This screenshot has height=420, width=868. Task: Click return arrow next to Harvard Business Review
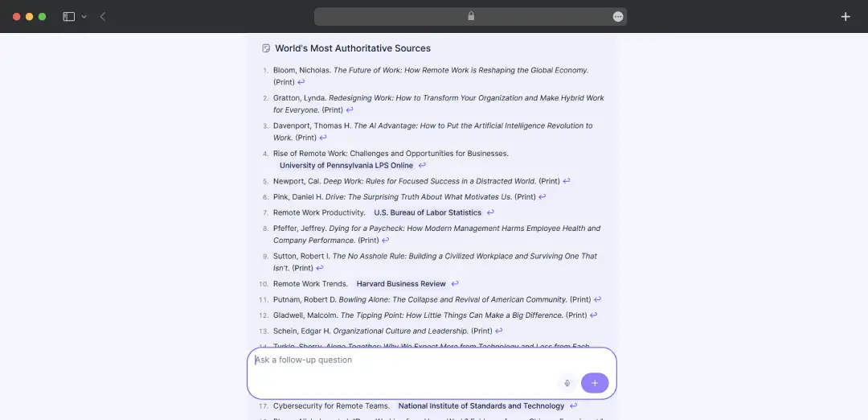click(454, 284)
